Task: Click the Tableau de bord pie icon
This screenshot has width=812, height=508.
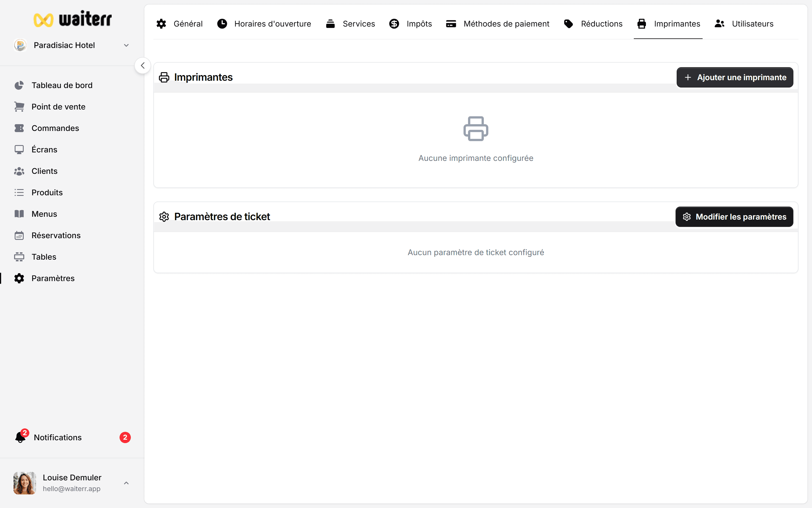Action: pos(19,85)
